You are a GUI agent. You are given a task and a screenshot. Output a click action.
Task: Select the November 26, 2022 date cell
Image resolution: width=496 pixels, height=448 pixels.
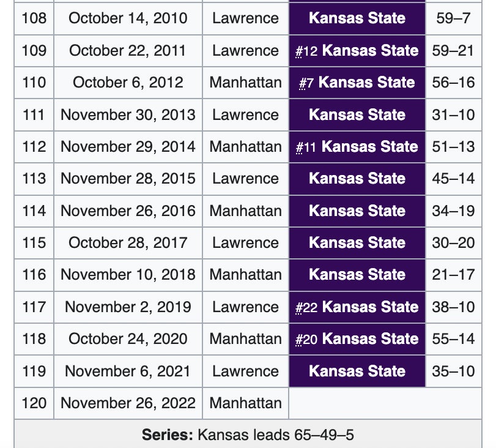tap(128, 403)
